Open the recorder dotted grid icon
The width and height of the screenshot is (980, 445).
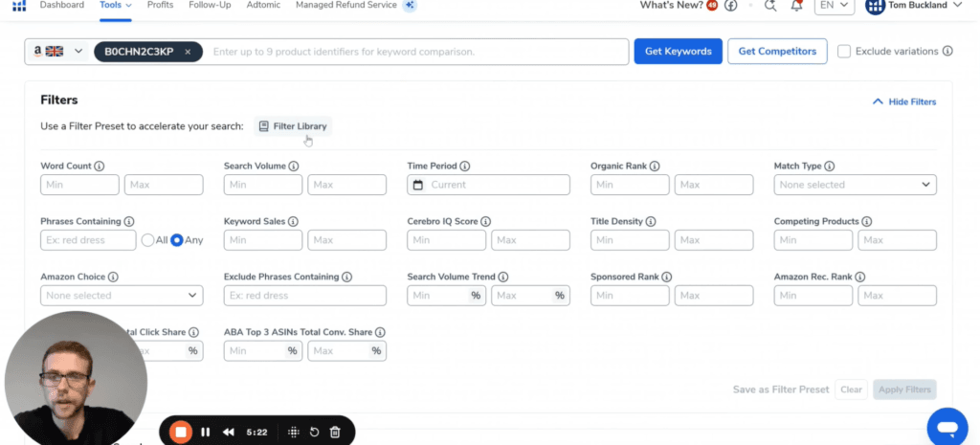pyautogui.click(x=293, y=432)
